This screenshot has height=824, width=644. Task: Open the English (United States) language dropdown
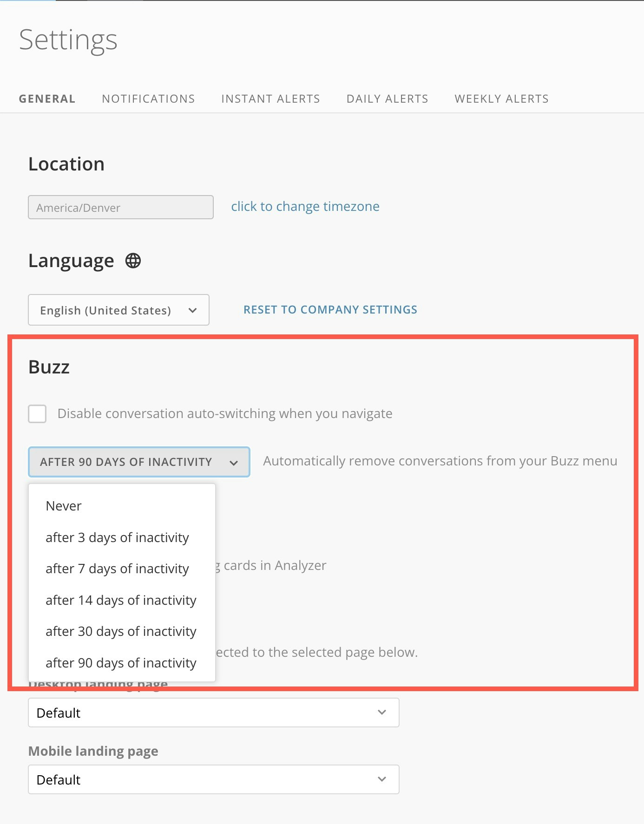click(118, 310)
